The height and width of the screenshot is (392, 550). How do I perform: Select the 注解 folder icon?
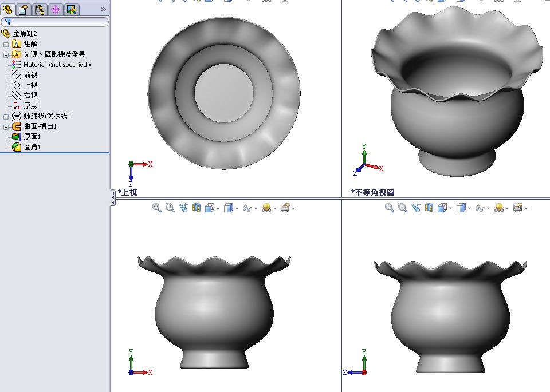point(17,44)
